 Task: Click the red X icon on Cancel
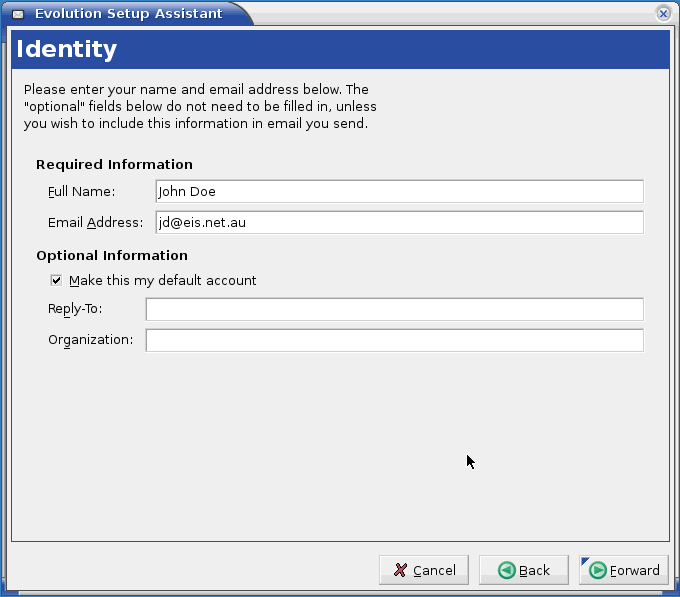click(x=400, y=570)
